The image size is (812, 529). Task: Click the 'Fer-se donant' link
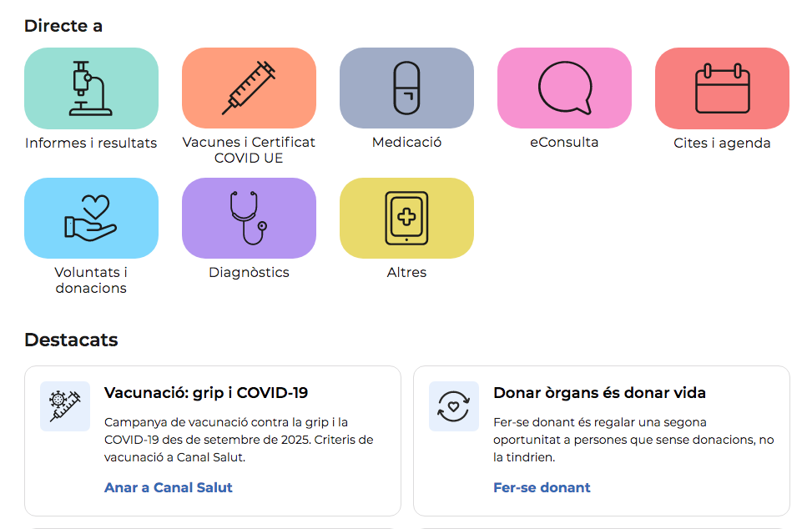[x=542, y=487]
